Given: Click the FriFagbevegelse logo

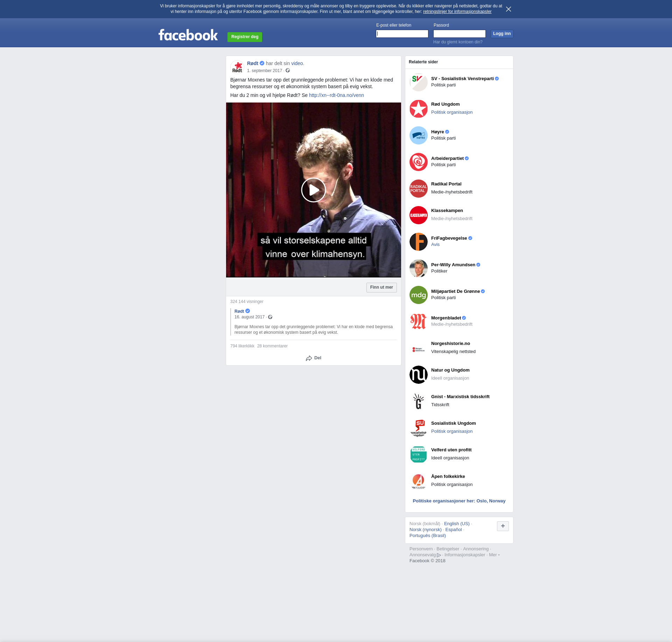Looking at the screenshot, I should [x=419, y=242].
